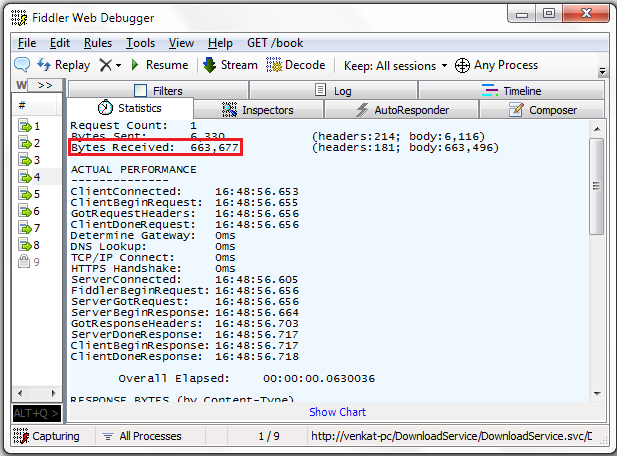
Task: Click GET /book menu item
Action: [x=275, y=43]
